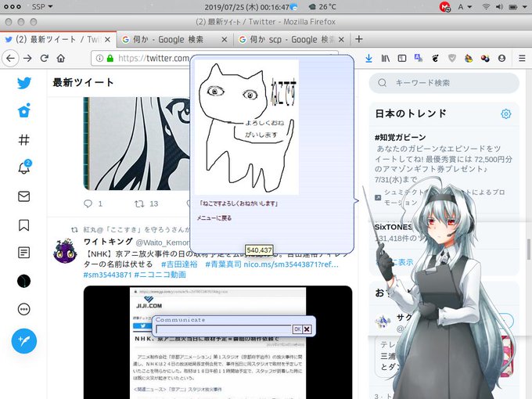This screenshot has height=399, width=532.
Task: Click site info icon in address bar
Action: tap(99, 59)
